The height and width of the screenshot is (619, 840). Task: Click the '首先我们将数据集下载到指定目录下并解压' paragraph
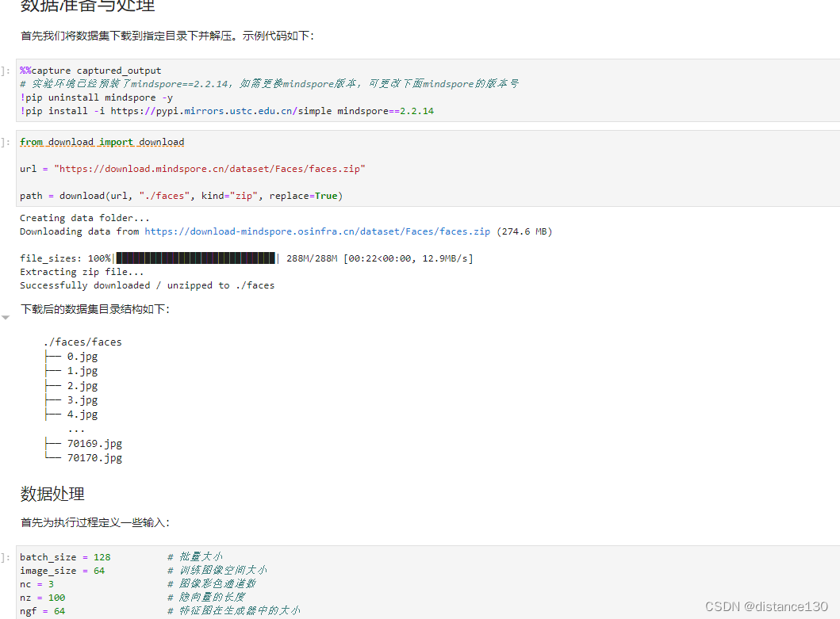point(167,36)
